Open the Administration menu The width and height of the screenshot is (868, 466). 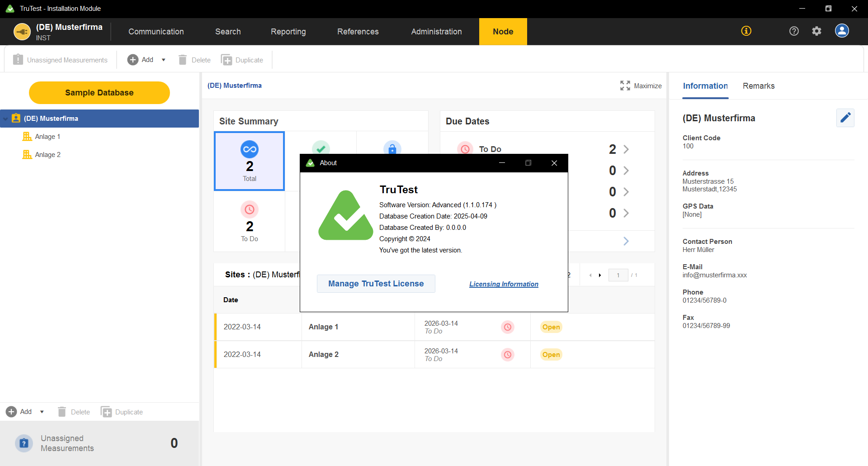[x=437, y=32]
